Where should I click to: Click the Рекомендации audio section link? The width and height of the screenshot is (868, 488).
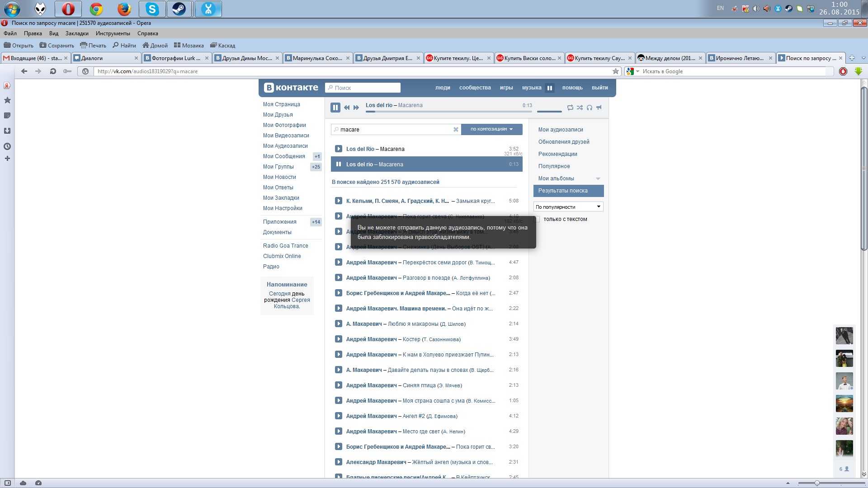pyautogui.click(x=557, y=154)
